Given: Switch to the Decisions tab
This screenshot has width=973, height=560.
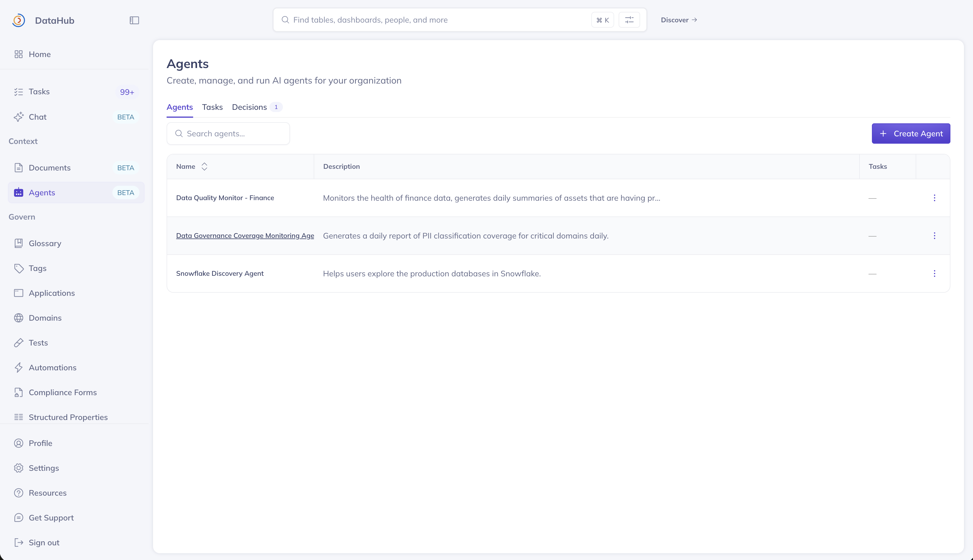Looking at the screenshot, I should [x=249, y=107].
